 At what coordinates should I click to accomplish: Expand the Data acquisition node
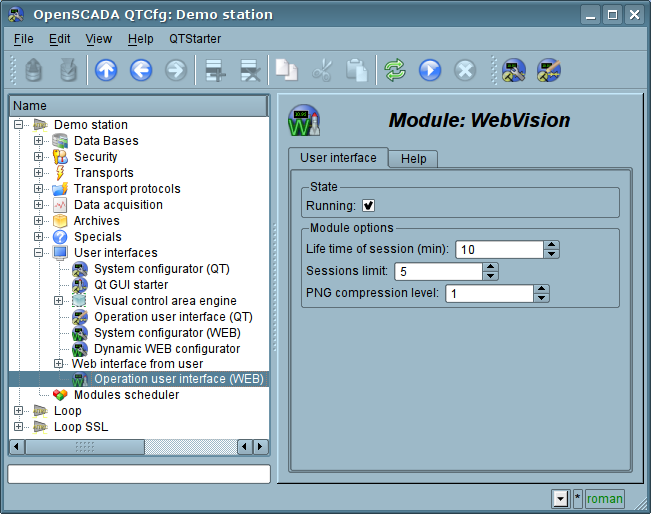[38, 205]
